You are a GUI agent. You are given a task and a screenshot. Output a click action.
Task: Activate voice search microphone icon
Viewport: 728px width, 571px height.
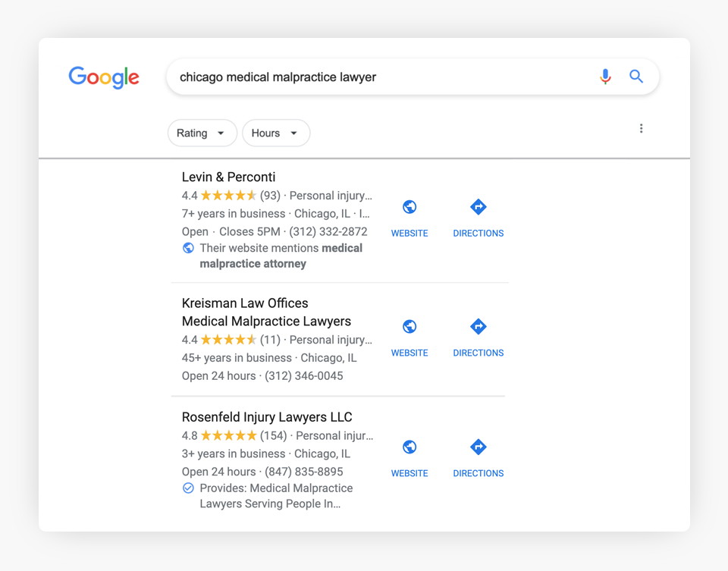(605, 77)
